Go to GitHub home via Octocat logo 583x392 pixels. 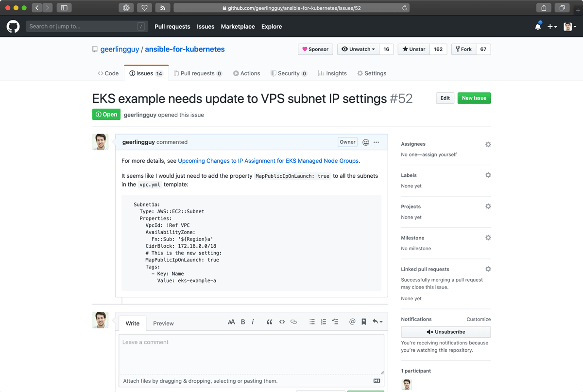13,27
